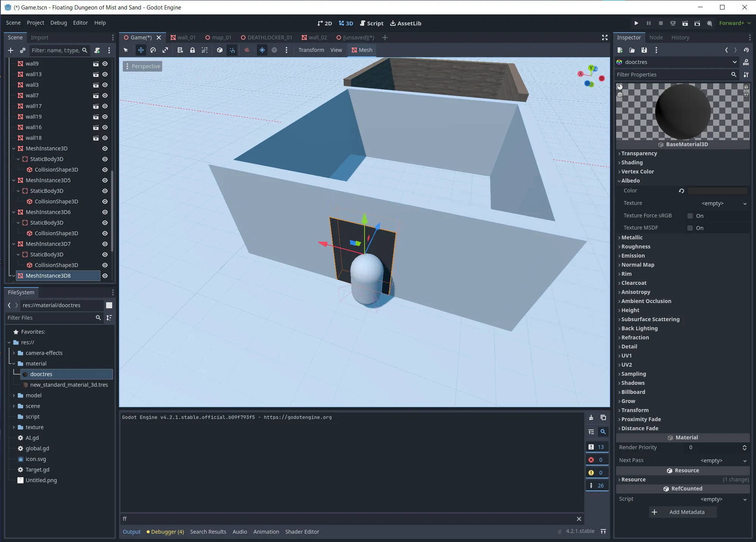Click Add Metadata button
Image resolution: width=756 pixels, height=542 pixels.
click(x=682, y=512)
